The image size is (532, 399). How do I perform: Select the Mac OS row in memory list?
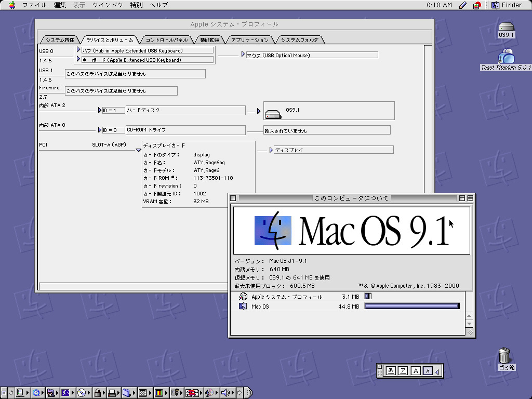(x=348, y=307)
